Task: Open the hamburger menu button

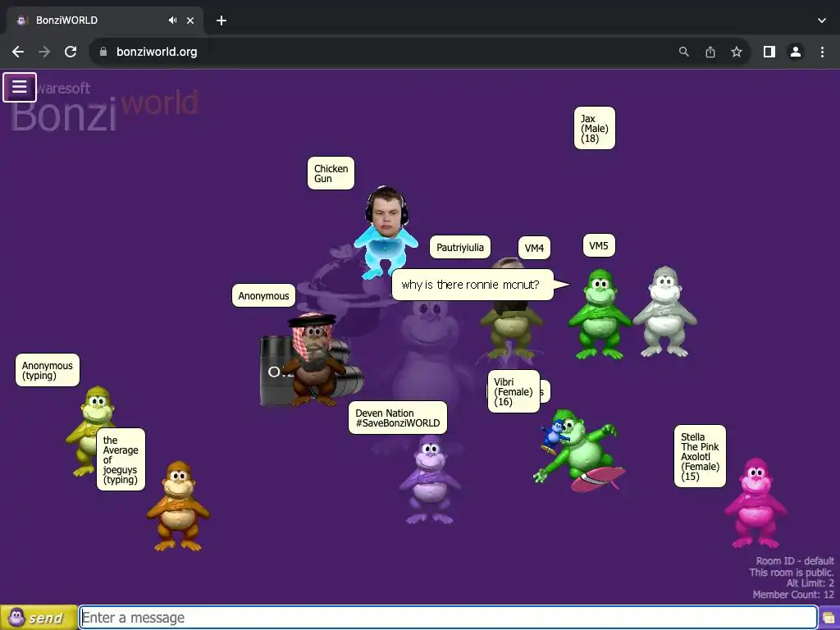Action: pyautogui.click(x=20, y=87)
